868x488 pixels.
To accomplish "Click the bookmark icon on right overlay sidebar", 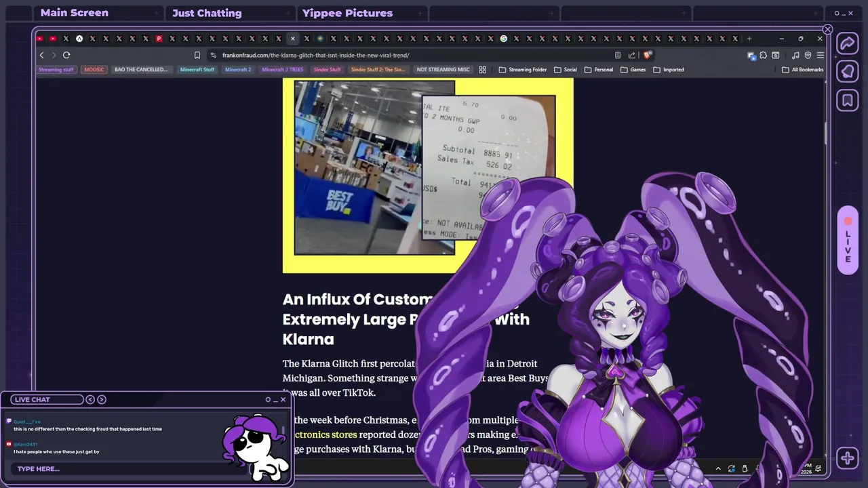I will pyautogui.click(x=848, y=100).
